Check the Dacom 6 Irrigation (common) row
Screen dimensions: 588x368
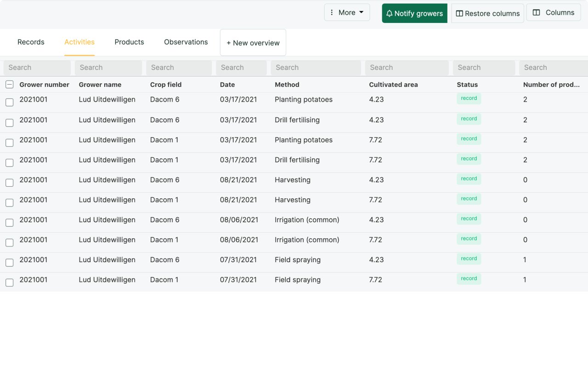(9, 223)
